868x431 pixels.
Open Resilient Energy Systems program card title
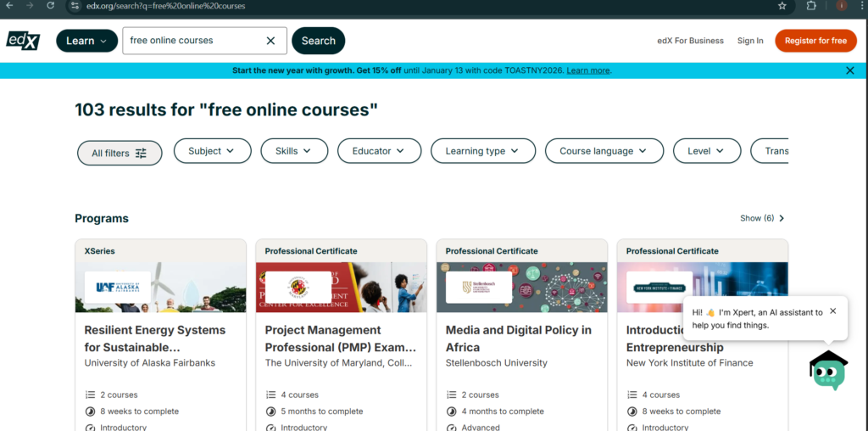pos(155,339)
